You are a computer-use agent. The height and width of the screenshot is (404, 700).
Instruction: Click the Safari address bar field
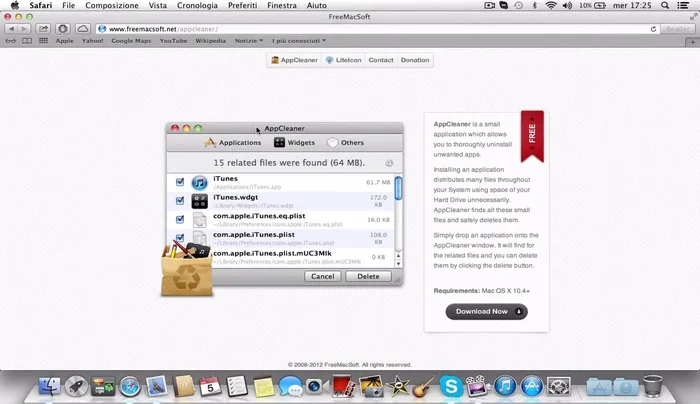click(378, 29)
